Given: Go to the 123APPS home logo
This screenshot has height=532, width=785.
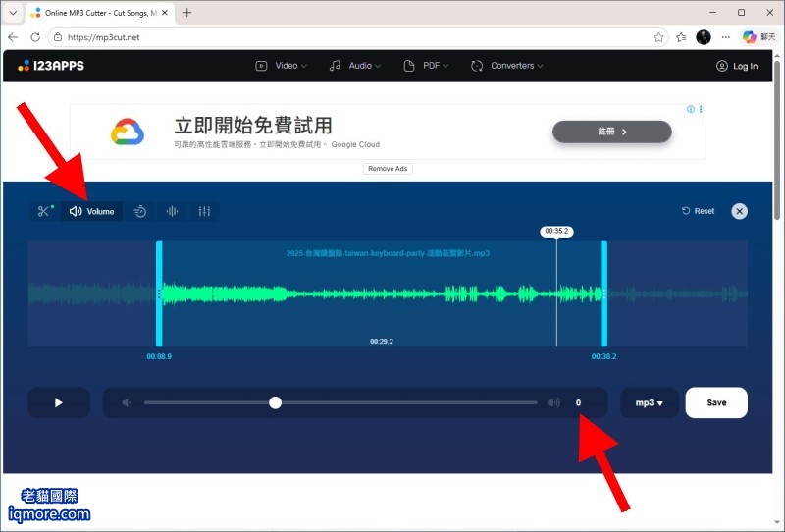Looking at the screenshot, I should tap(51, 66).
